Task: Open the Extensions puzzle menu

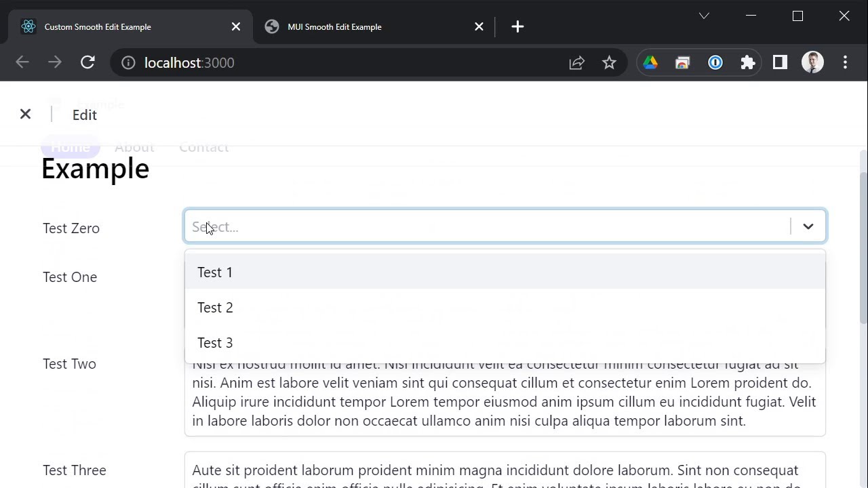Action: coord(747,62)
